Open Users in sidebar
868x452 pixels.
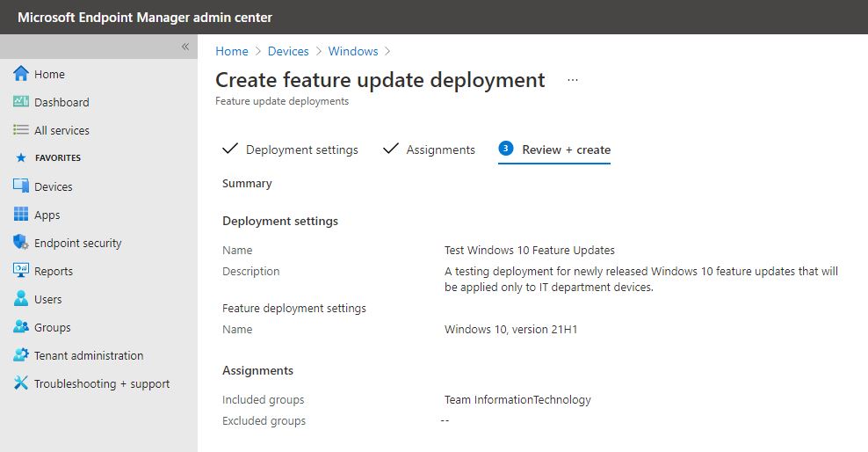point(48,300)
